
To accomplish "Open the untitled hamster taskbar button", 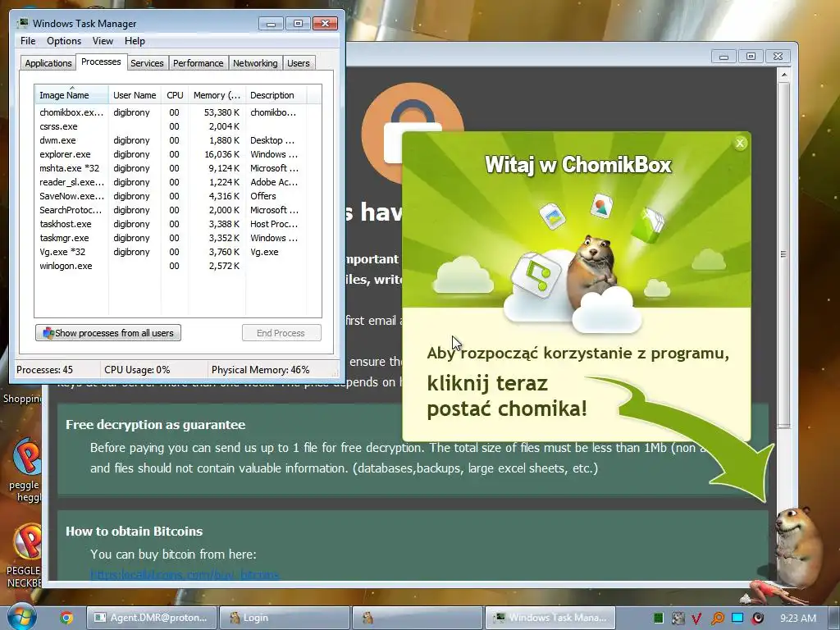I will [418, 618].
